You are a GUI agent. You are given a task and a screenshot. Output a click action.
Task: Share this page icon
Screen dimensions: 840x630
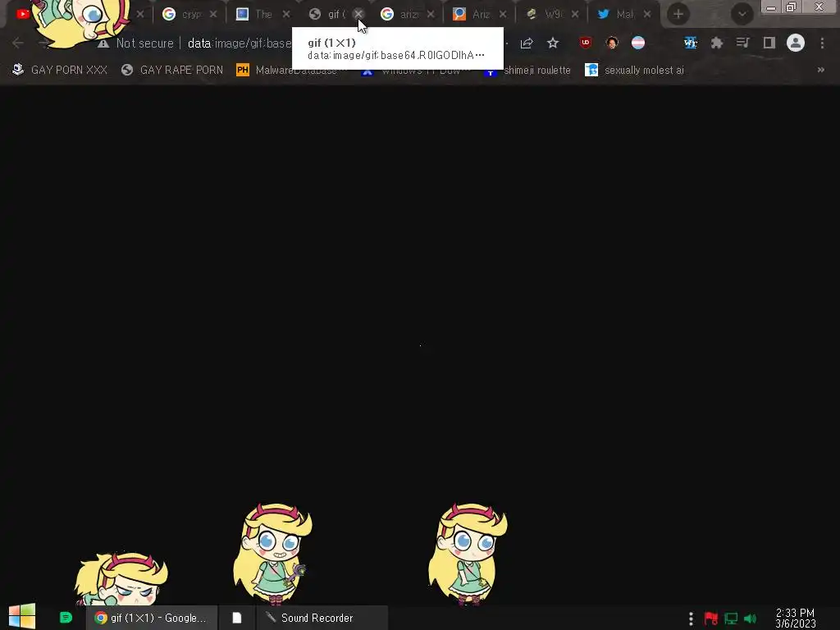[527, 43]
